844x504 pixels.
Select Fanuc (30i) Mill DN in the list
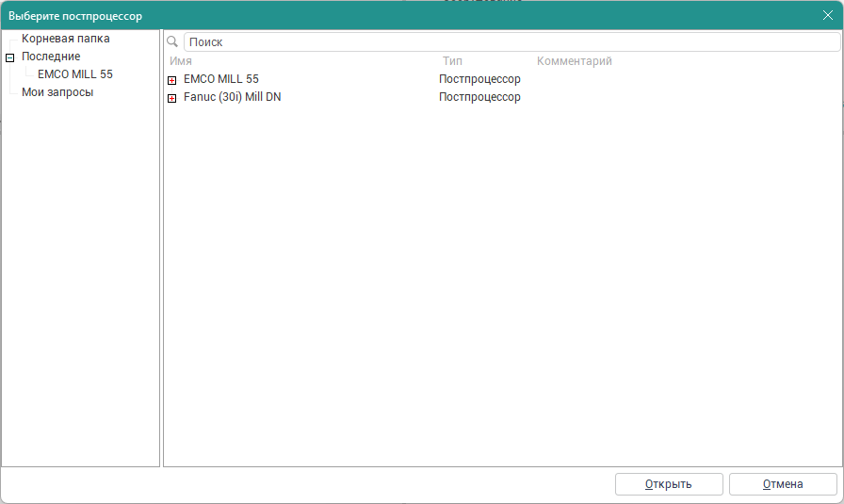pyautogui.click(x=232, y=97)
